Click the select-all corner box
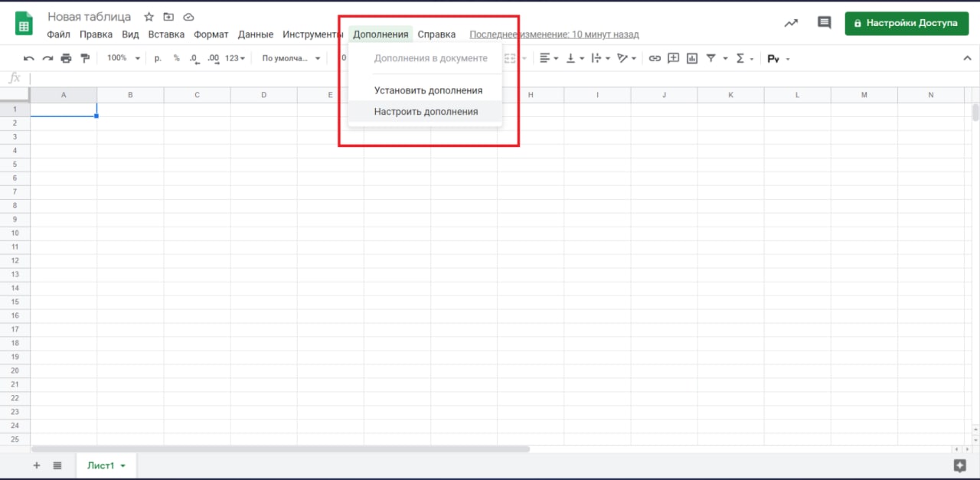This screenshot has width=980, height=480. (x=15, y=95)
